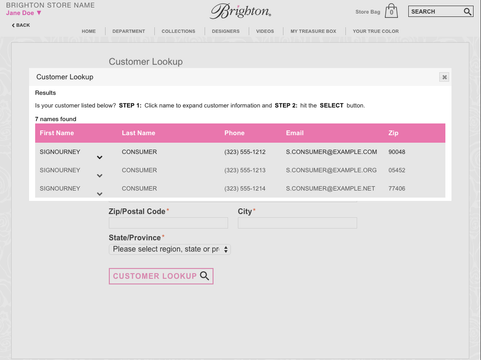The height and width of the screenshot is (360, 481).
Task: Click the Back arrow link
Action: pos(21,25)
